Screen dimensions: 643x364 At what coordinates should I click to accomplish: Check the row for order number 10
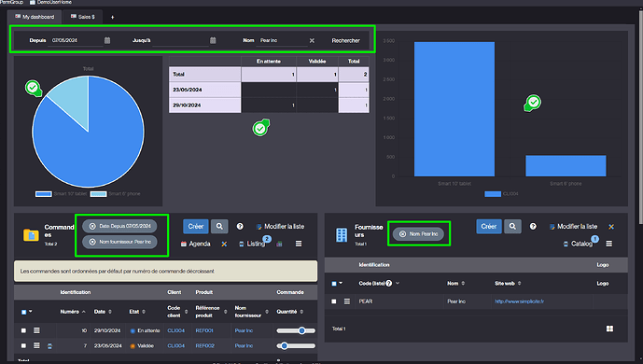coord(23,330)
